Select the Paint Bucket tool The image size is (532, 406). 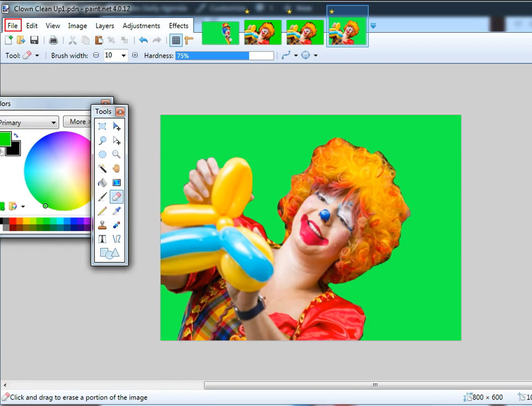pos(102,182)
